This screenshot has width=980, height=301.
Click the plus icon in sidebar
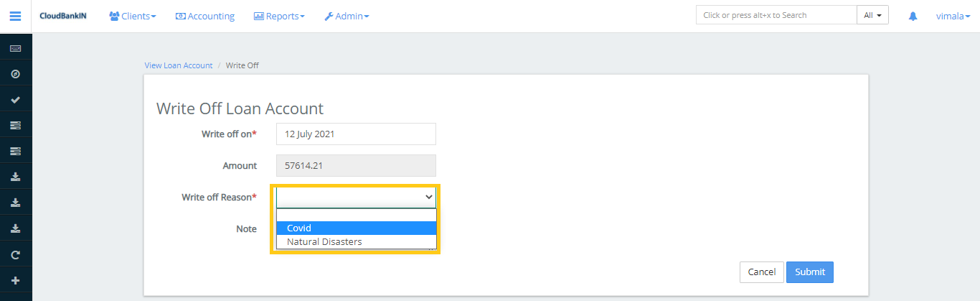[x=15, y=280]
